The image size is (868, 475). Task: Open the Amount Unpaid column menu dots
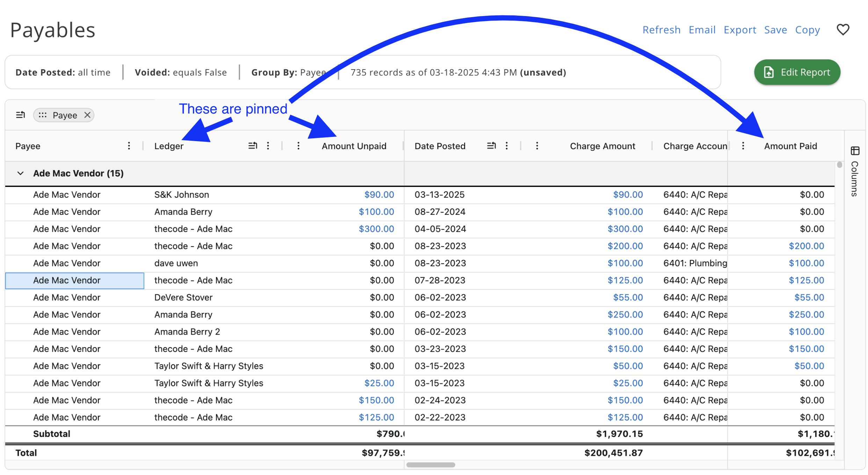point(298,146)
